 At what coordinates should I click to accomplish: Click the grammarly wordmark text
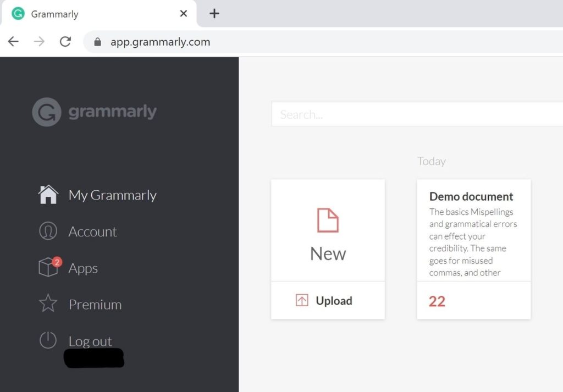click(x=112, y=112)
